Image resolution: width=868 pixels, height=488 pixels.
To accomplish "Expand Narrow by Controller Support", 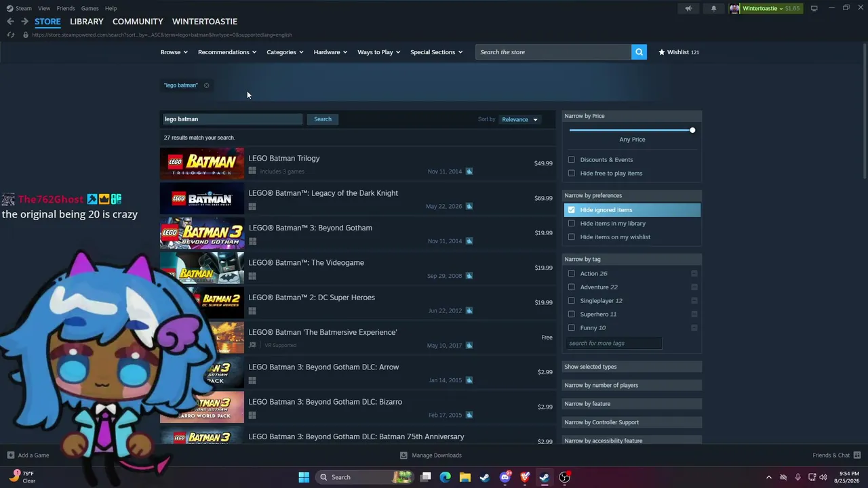I will coord(632,422).
